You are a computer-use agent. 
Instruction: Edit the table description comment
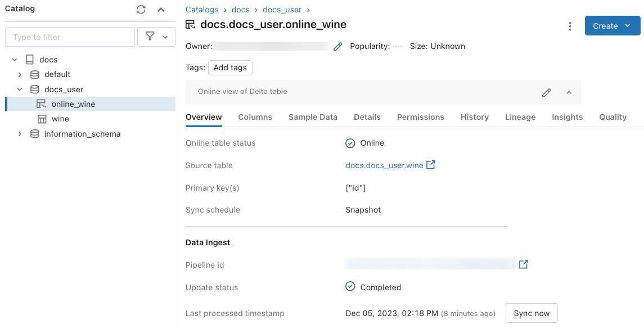[546, 93]
